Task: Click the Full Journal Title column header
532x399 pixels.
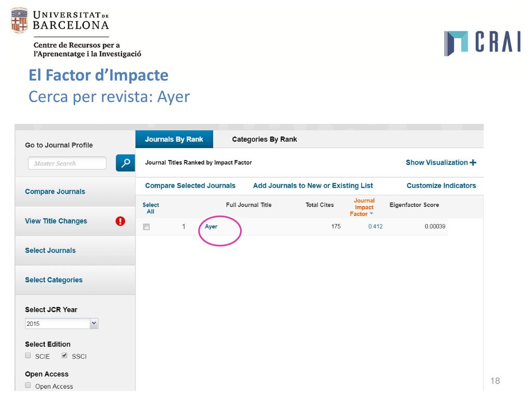Action: tap(249, 205)
